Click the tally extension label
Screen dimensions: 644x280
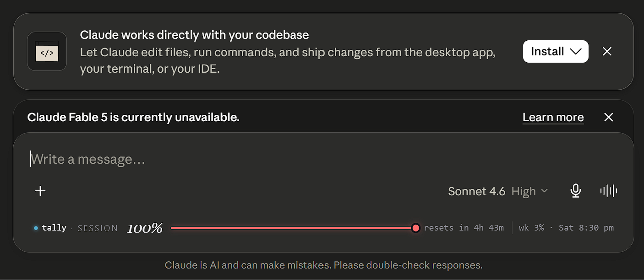(54, 228)
